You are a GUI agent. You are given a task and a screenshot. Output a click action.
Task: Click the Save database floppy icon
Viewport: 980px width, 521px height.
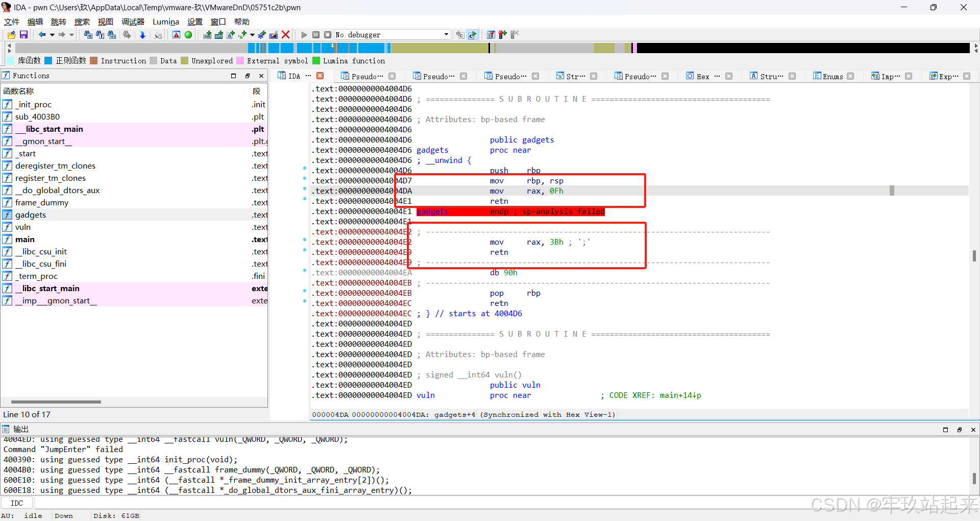coord(23,35)
